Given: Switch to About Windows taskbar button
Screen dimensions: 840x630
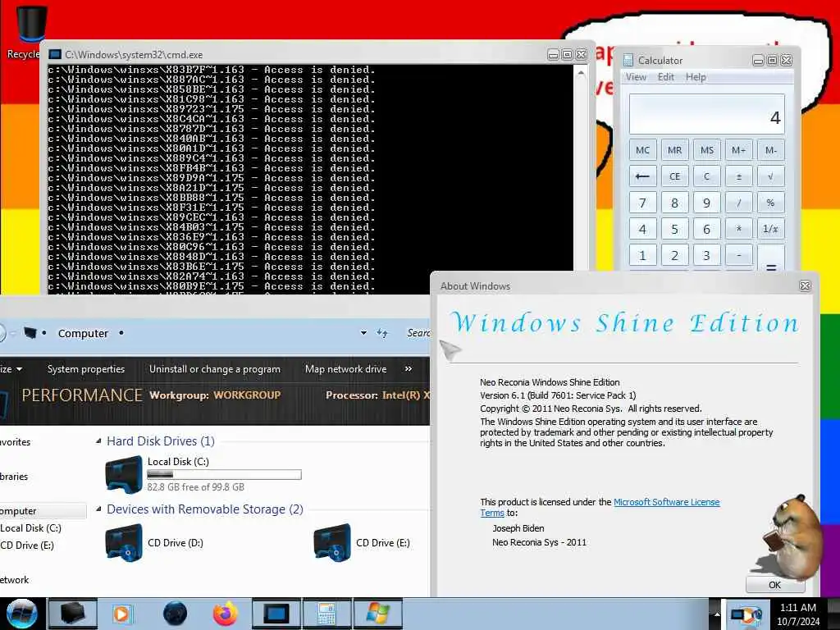Looking at the screenshot, I should 377,614.
